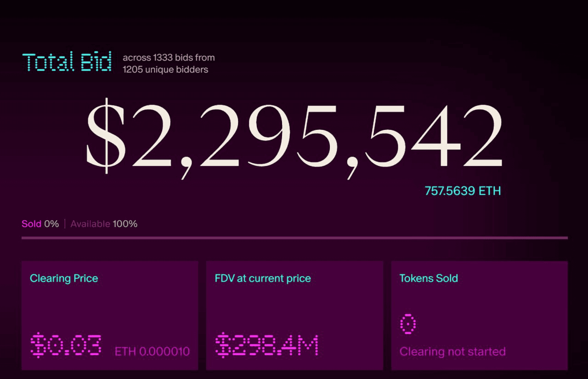
Task: Click the sold/available progress bar
Action: (x=294, y=238)
